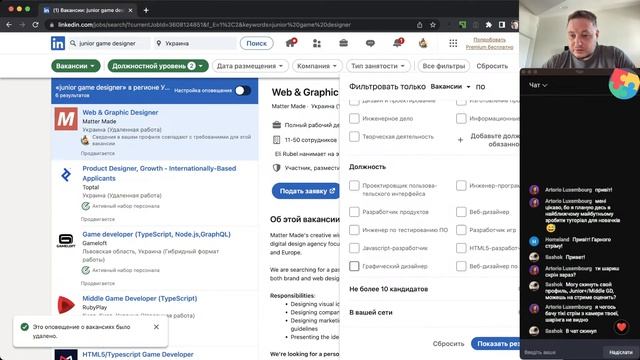Viewport: 640px width, 360px height.
Task: Open the Work apps grid icon
Action: click(453, 43)
